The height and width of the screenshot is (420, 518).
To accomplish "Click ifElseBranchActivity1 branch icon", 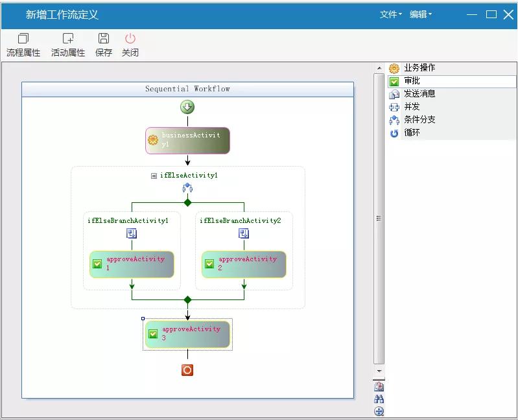I will (132, 233).
